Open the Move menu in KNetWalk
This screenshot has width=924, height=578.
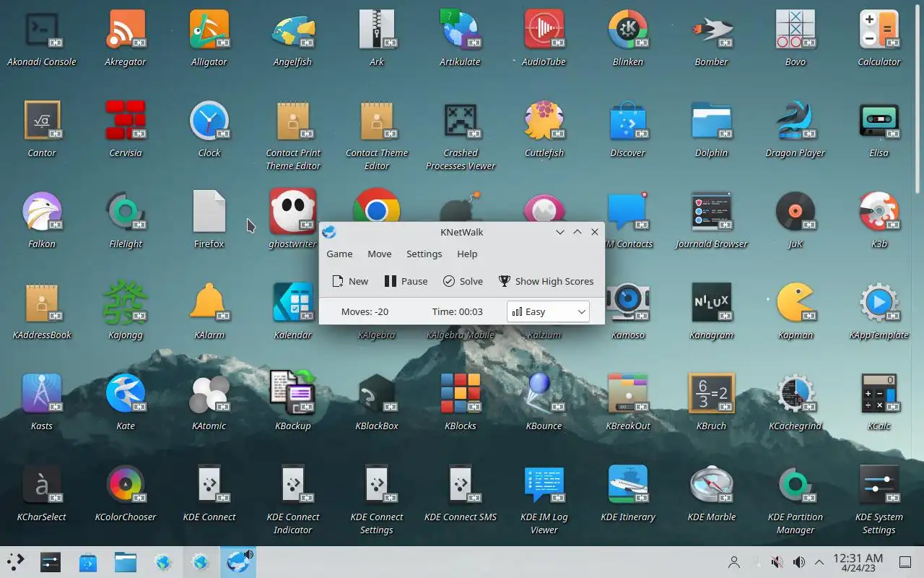pos(379,254)
